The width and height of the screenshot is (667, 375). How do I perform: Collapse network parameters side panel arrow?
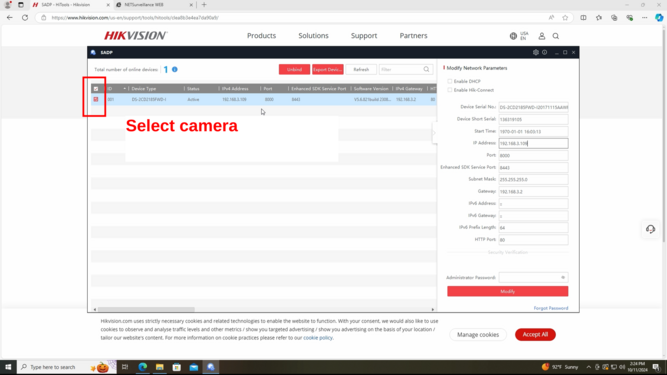click(x=434, y=133)
